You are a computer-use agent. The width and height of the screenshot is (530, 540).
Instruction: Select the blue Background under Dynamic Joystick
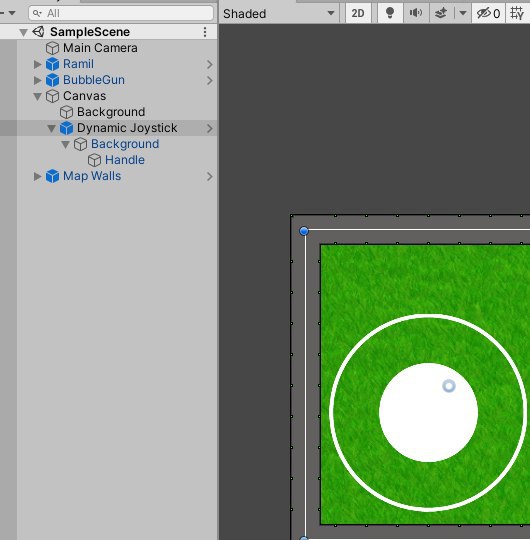click(108, 144)
